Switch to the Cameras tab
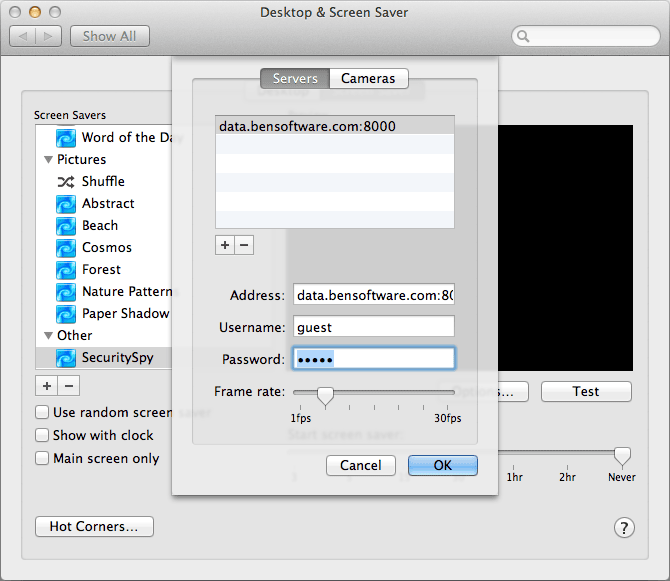670x581 pixels. tap(368, 79)
